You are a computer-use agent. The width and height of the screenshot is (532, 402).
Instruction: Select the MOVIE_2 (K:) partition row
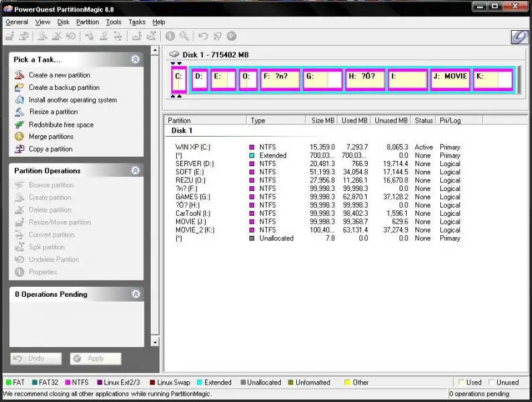click(x=318, y=230)
